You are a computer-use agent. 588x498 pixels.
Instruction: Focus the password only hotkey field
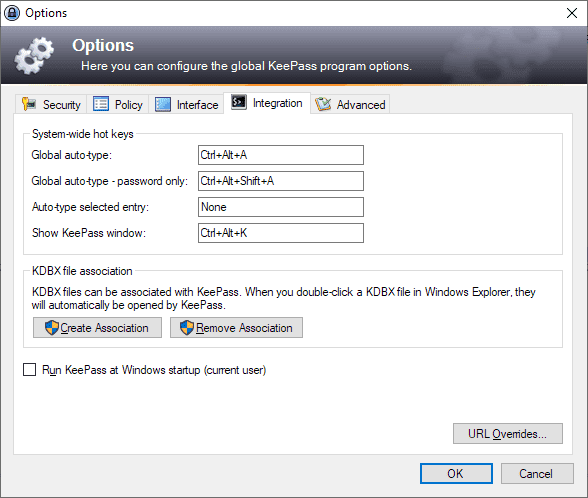point(281,181)
